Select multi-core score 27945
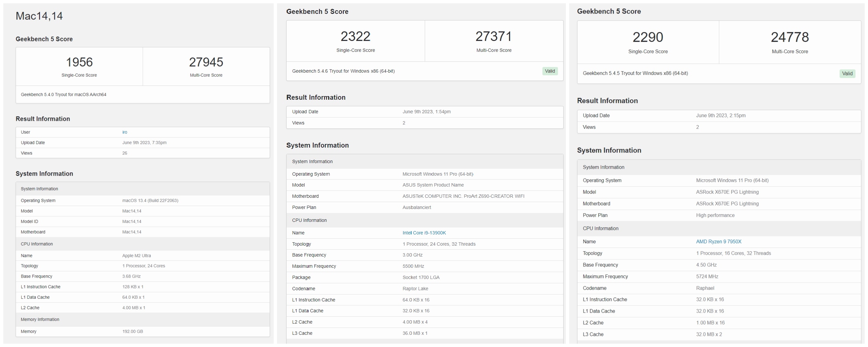Image resolution: width=868 pixels, height=347 pixels. coord(206,62)
